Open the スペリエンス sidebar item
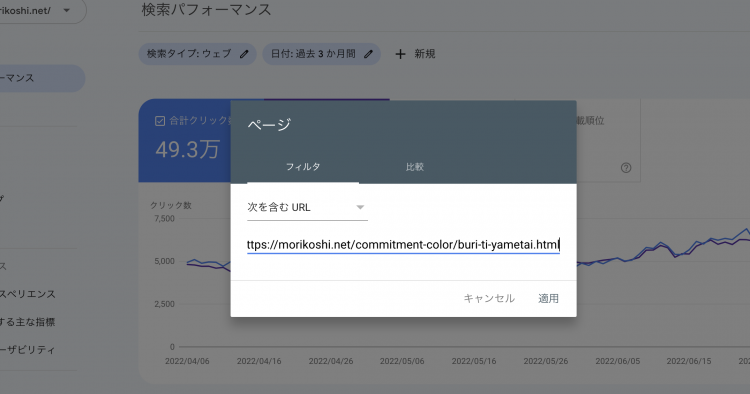This screenshot has width=750, height=394. (28, 294)
